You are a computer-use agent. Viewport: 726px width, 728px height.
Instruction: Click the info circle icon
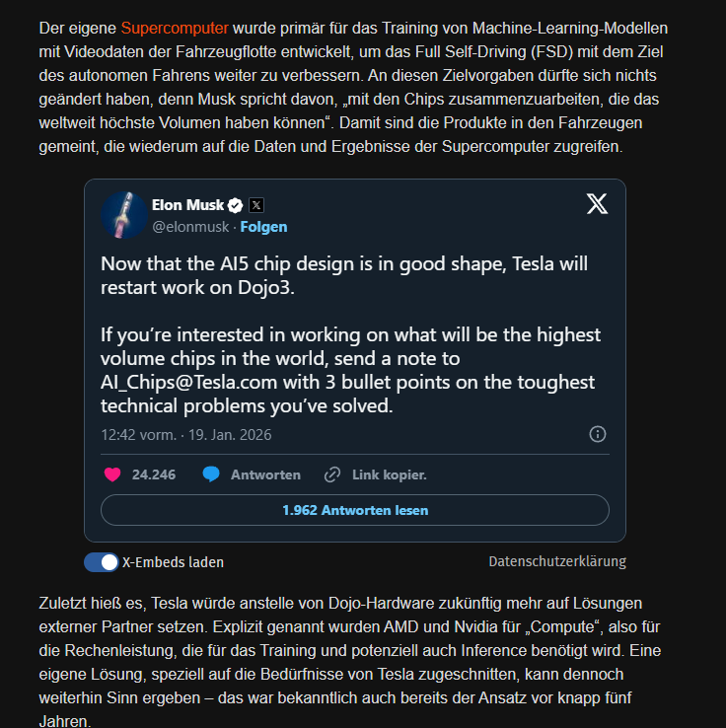point(598,434)
